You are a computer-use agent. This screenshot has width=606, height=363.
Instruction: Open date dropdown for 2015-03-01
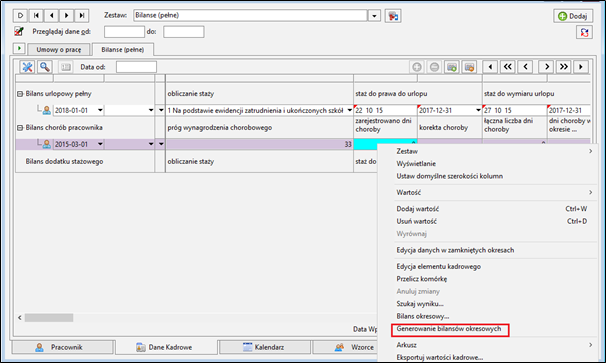click(x=100, y=144)
